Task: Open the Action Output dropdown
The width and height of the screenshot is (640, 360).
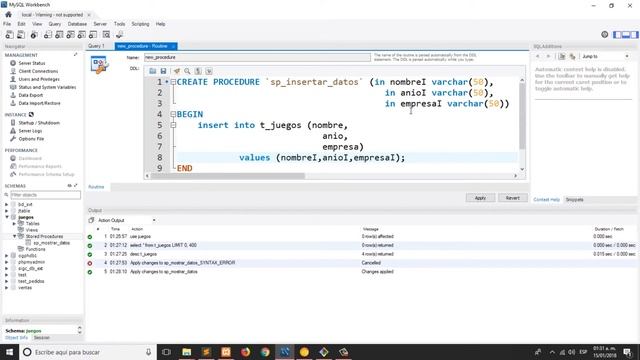Action: [x=154, y=220]
